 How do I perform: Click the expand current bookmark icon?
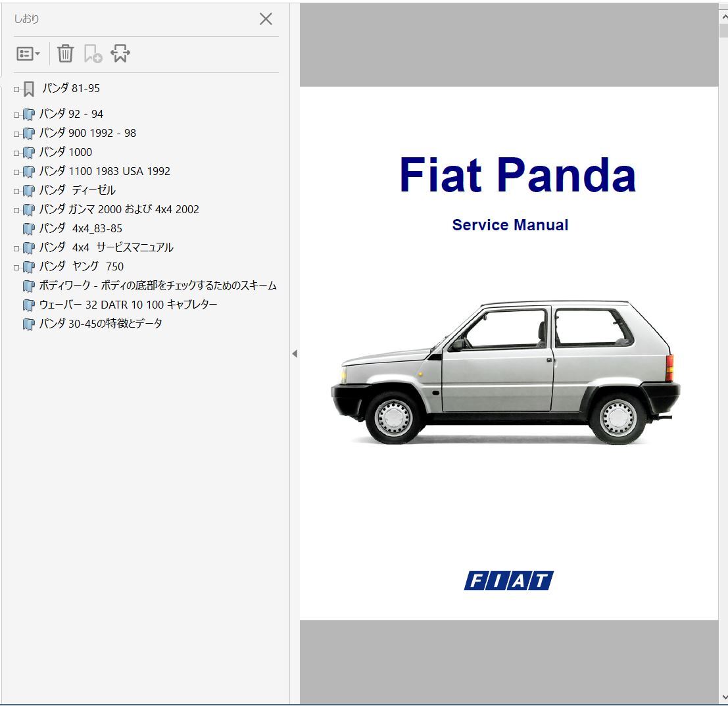click(119, 53)
